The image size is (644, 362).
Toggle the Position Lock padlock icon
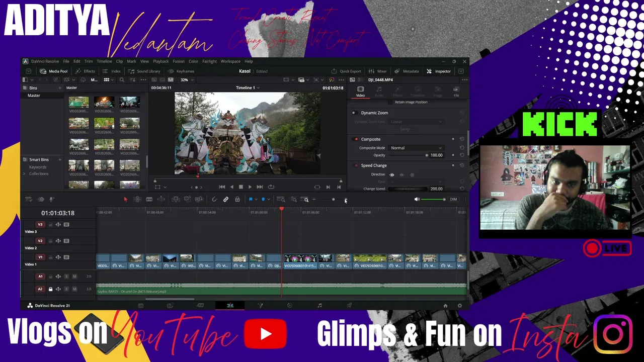[237, 200]
